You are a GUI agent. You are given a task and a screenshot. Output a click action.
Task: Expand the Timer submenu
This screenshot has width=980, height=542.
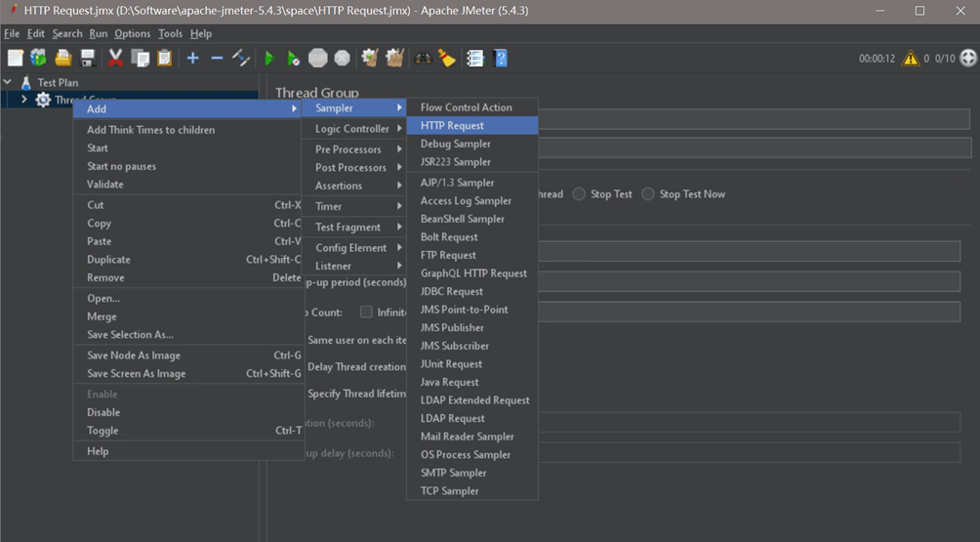pos(354,206)
